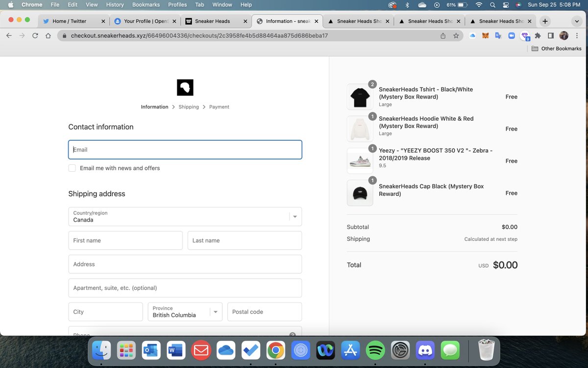The width and height of the screenshot is (588, 368).
Task: Open Chrome's three-dot menu
Action: point(577,36)
